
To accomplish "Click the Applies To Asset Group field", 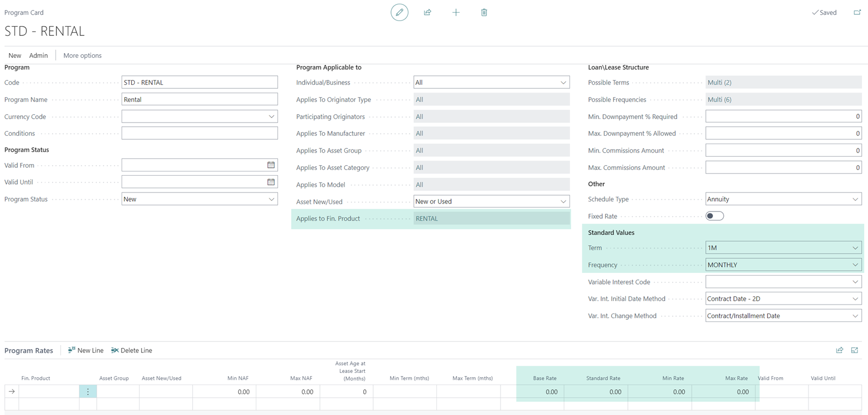I will tap(492, 150).
